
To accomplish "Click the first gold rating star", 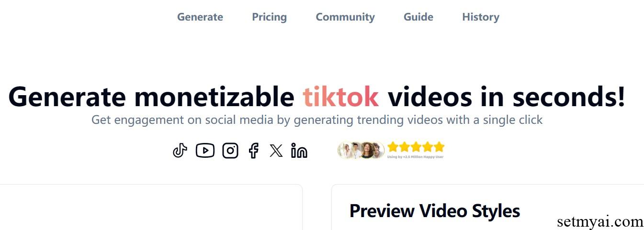I will click(x=393, y=147).
